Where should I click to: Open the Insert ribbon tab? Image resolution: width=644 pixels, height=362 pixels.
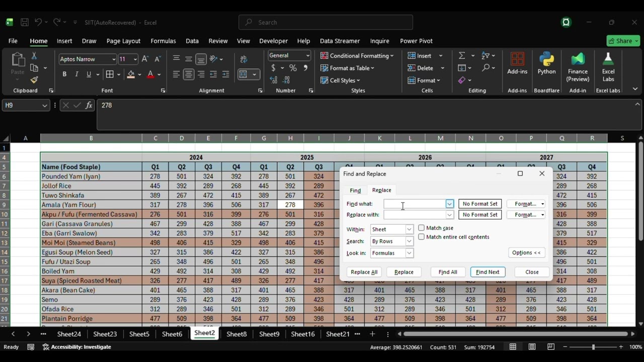[64, 41]
